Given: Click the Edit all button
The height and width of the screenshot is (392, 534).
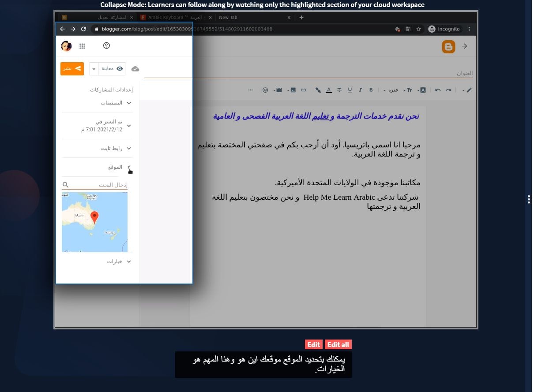Looking at the screenshot, I should (x=338, y=345).
